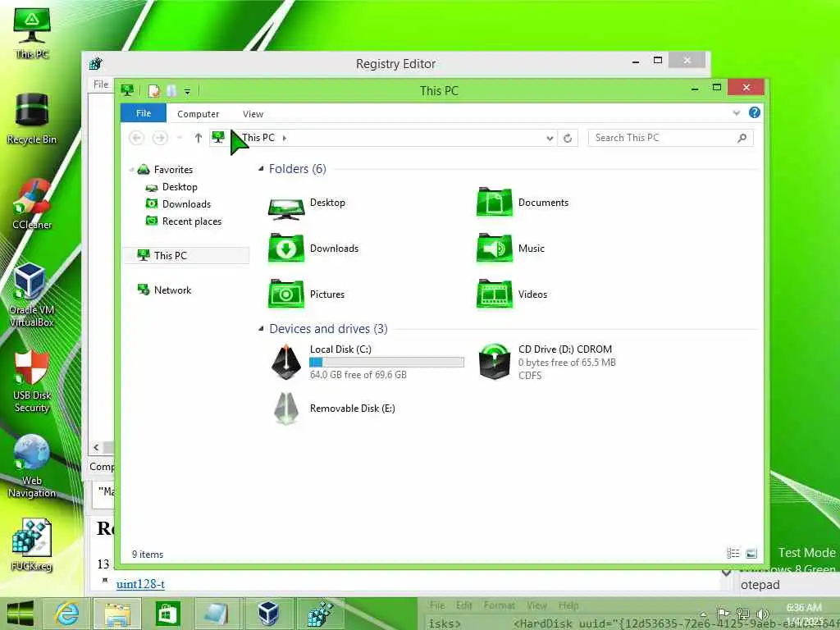Open Customize Quick Access Toolbar dropdown
The image size is (840, 630).
(188, 92)
